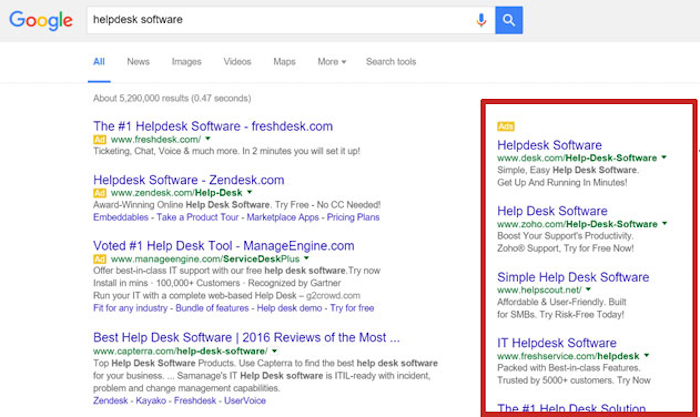This screenshot has width=700, height=417.
Task: Switch to the Images tab
Action: click(x=187, y=62)
